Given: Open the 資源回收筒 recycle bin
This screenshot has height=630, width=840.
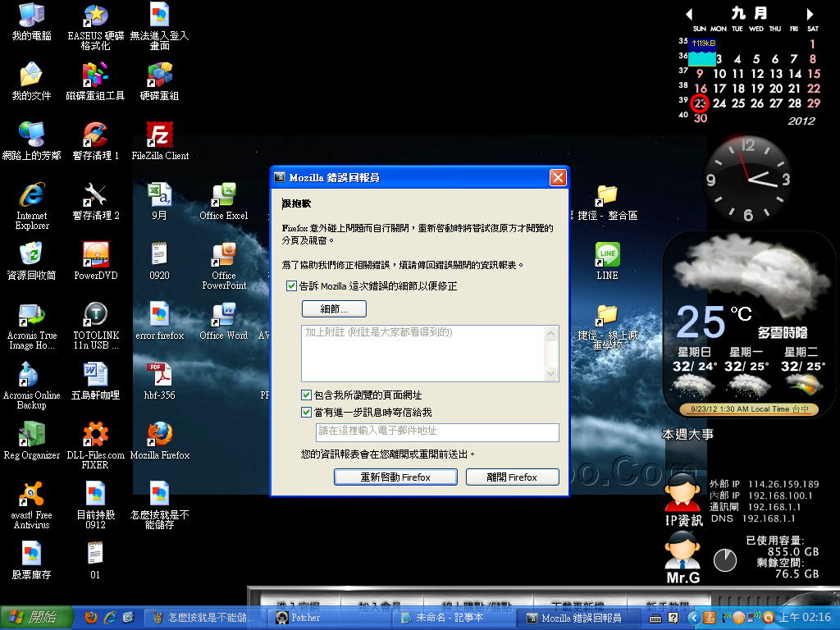Looking at the screenshot, I should click(32, 262).
